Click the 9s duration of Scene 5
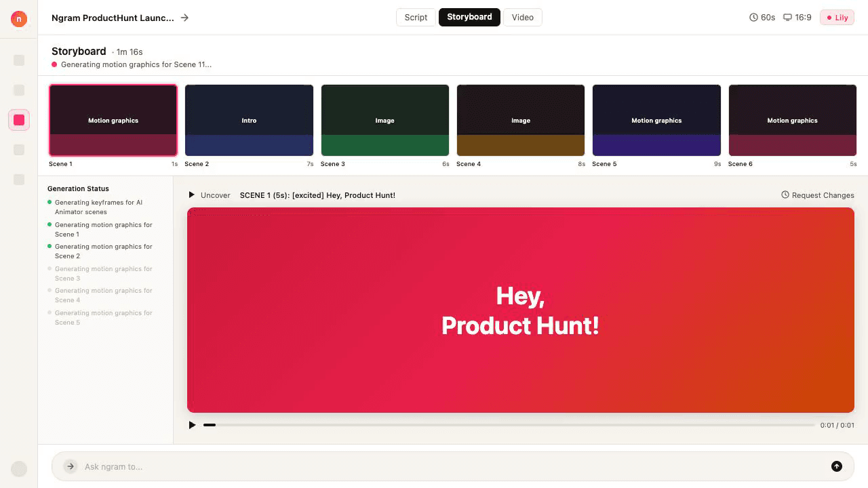Screen dimensions: 868x488 [717, 164]
